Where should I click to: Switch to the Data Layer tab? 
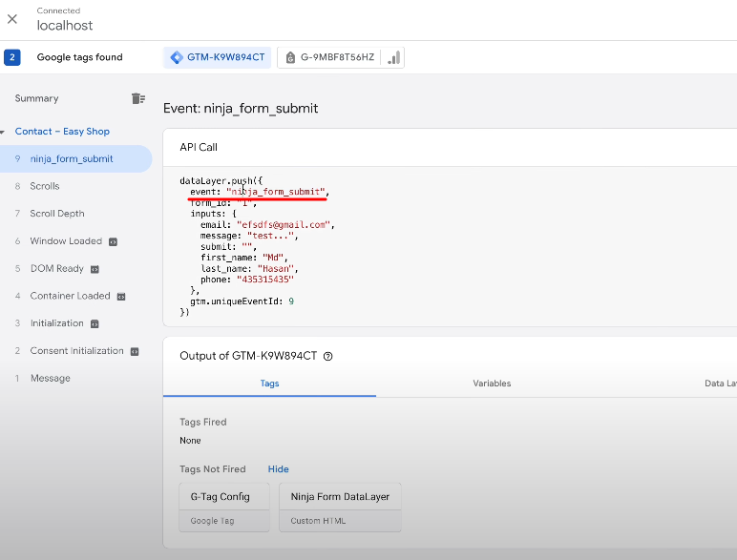point(720,384)
